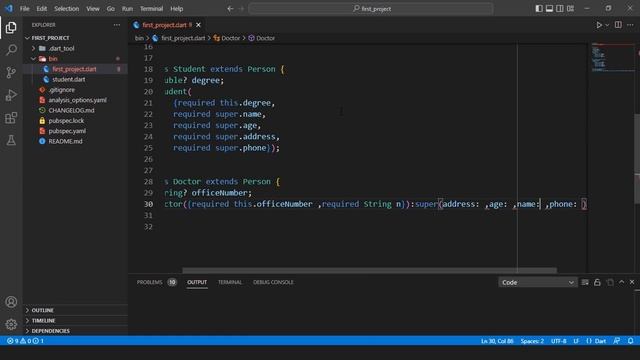The height and width of the screenshot is (360, 640).
Task: Go forward with the navigation arrow
Action: pos(241,9)
